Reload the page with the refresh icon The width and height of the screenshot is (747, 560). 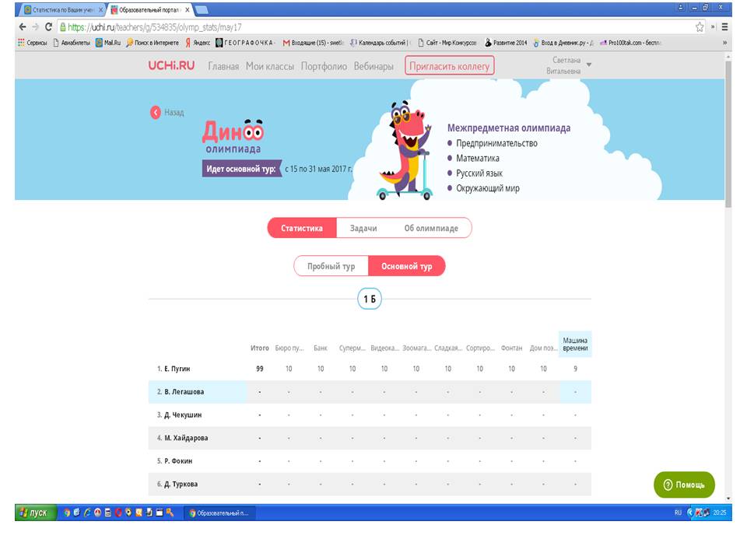coord(48,27)
